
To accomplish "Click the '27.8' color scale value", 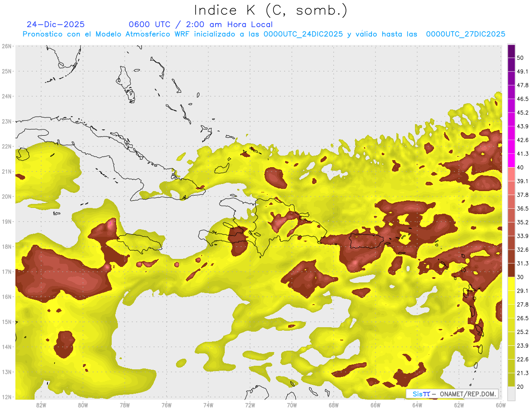I will [x=523, y=305].
